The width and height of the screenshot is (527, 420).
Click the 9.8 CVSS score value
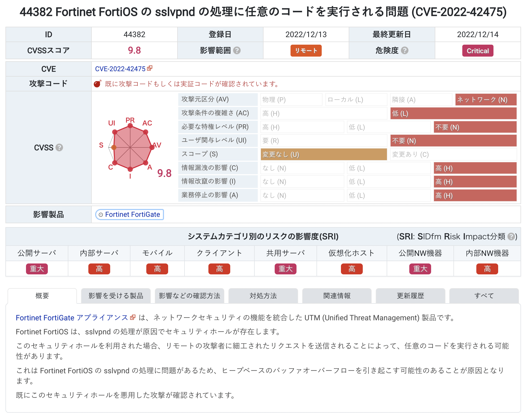click(134, 50)
